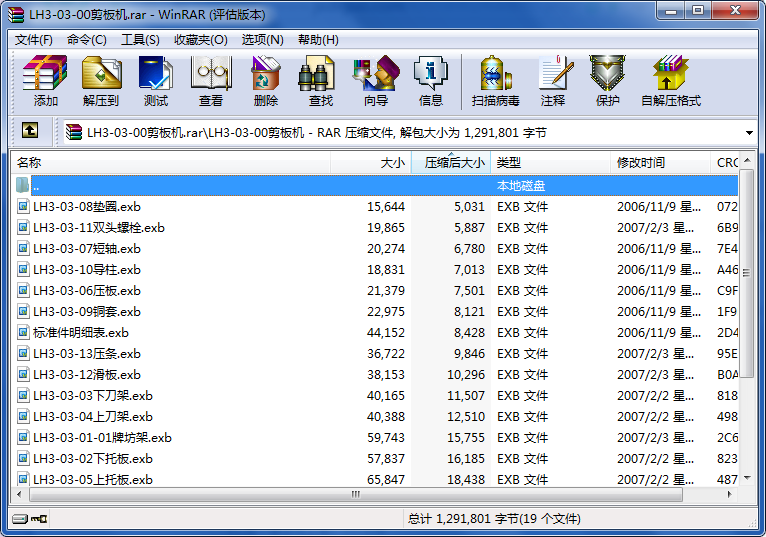
Task: Click the address bar archive path text
Action: tap(317, 132)
